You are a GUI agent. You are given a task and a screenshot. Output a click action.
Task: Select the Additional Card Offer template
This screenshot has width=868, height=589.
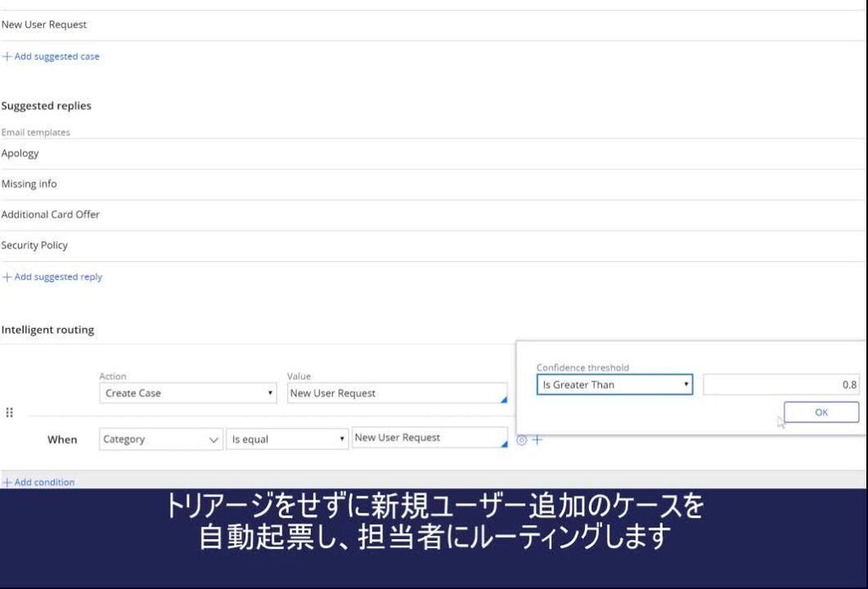tap(50, 214)
